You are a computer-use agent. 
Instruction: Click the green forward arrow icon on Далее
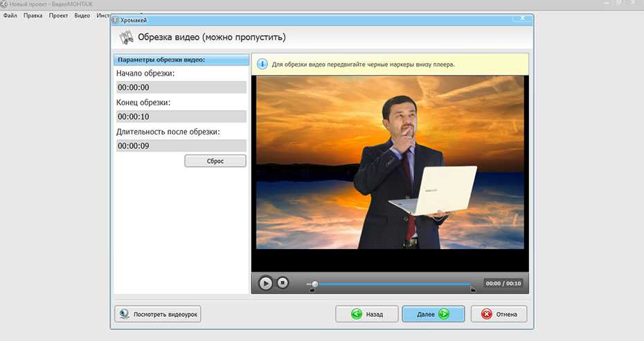coord(443,314)
